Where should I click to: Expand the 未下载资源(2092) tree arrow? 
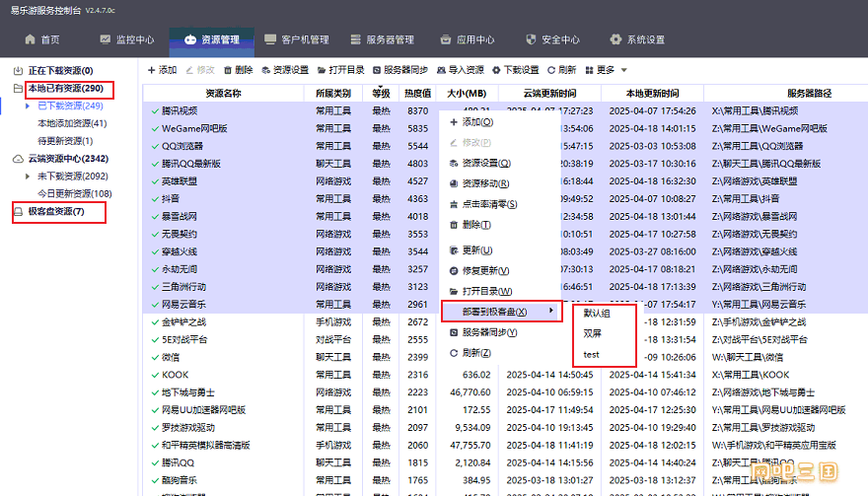click(x=28, y=177)
